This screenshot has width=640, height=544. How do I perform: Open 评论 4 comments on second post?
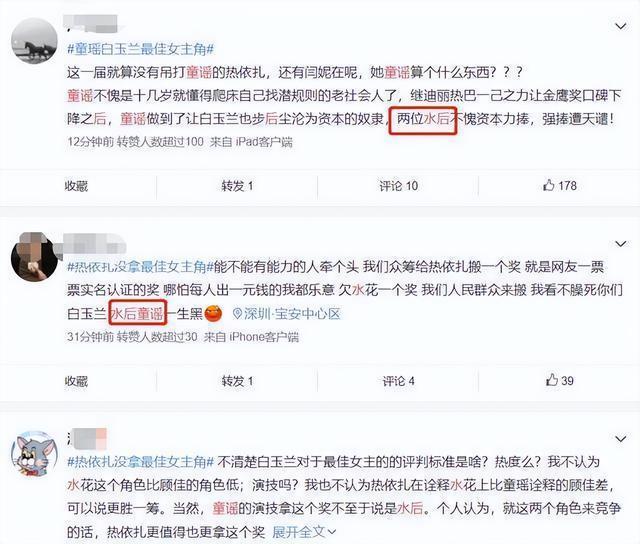[x=398, y=381]
